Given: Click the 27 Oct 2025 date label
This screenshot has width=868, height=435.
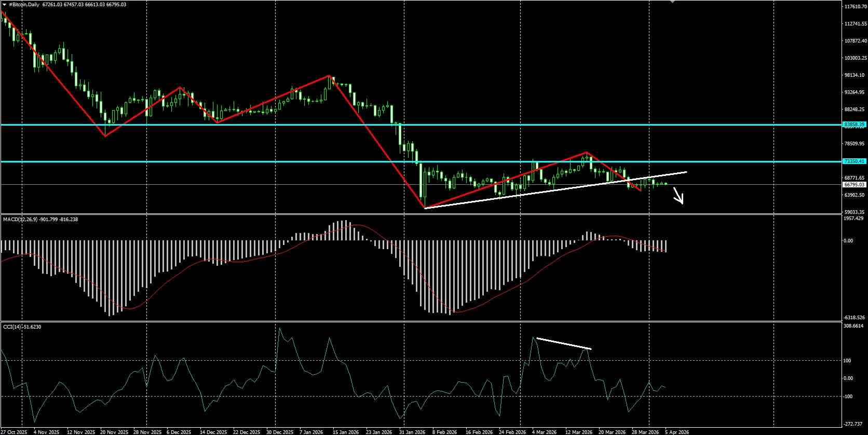Looking at the screenshot, I should 13,432.
